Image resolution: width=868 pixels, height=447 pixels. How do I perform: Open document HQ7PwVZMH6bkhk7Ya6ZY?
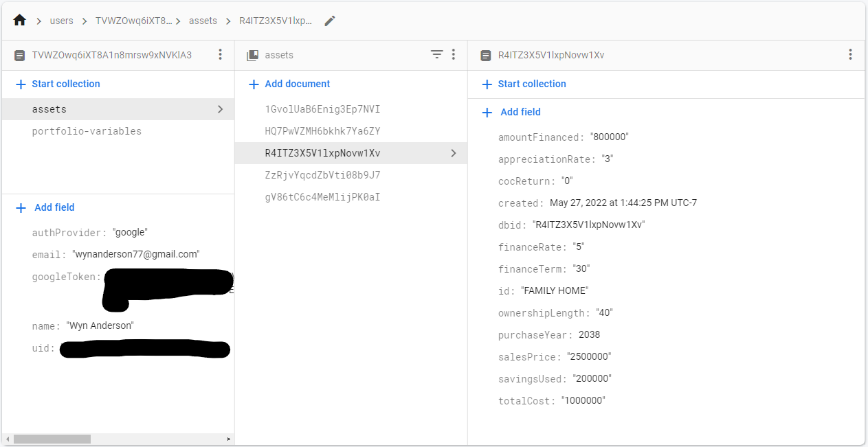(x=350, y=131)
